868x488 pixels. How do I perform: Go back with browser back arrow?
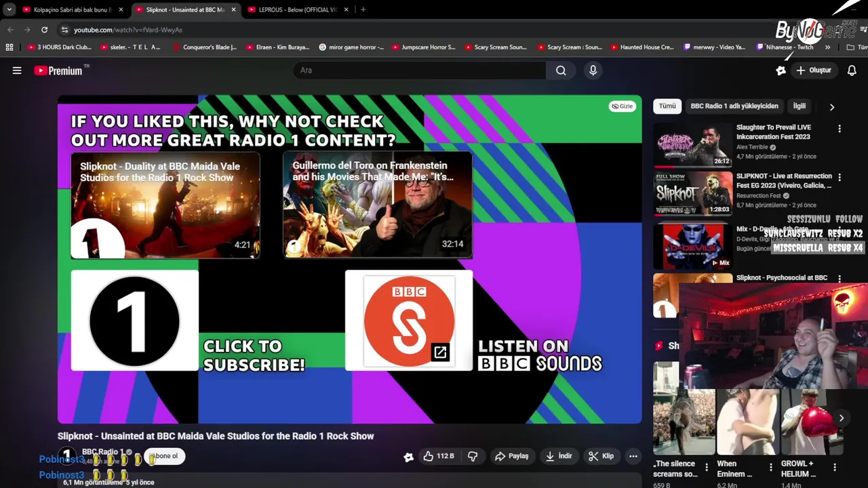10,30
